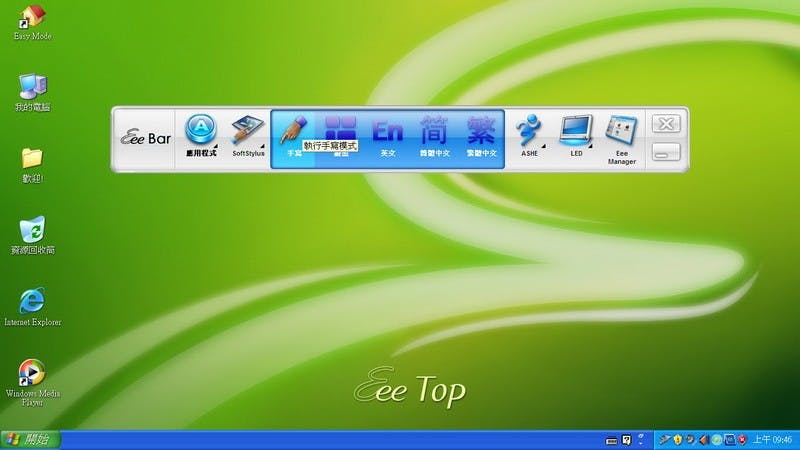Click the keyboard language bar icon

tap(611, 441)
